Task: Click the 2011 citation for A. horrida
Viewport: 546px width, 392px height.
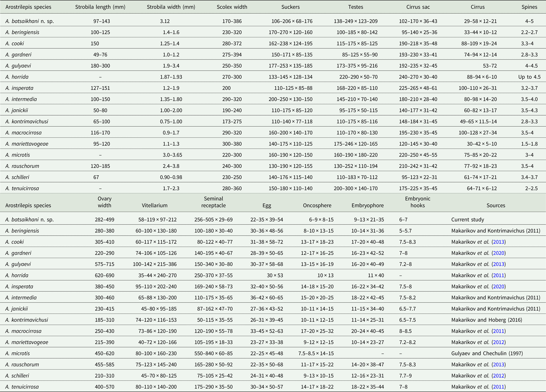Action: pyautogui.click(x=498, y=276)
